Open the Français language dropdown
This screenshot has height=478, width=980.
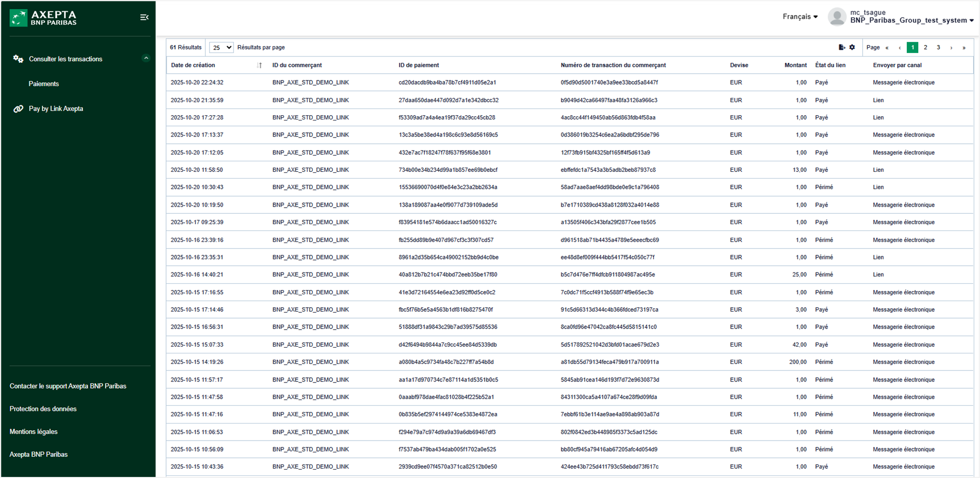(x=800, y=17)
